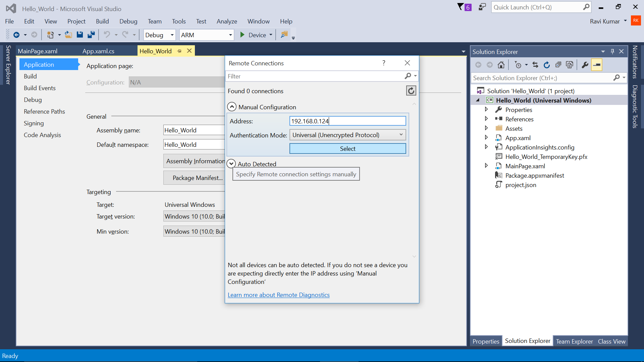Open the Analyze menu

(x=227, y=21)
